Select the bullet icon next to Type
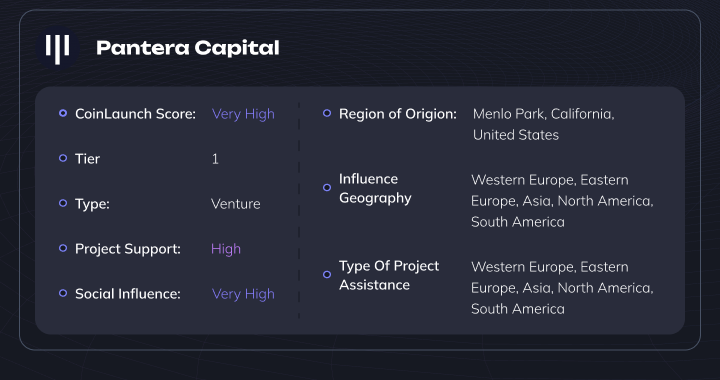The width and height of the screenshot is (720, 380). coord(63,203)
